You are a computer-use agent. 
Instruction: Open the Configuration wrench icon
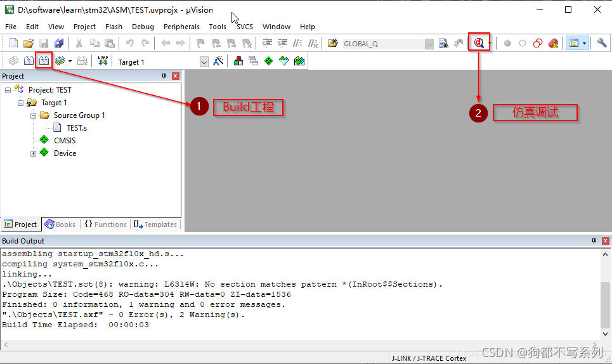pyautogui.click(x=601, y=43)
